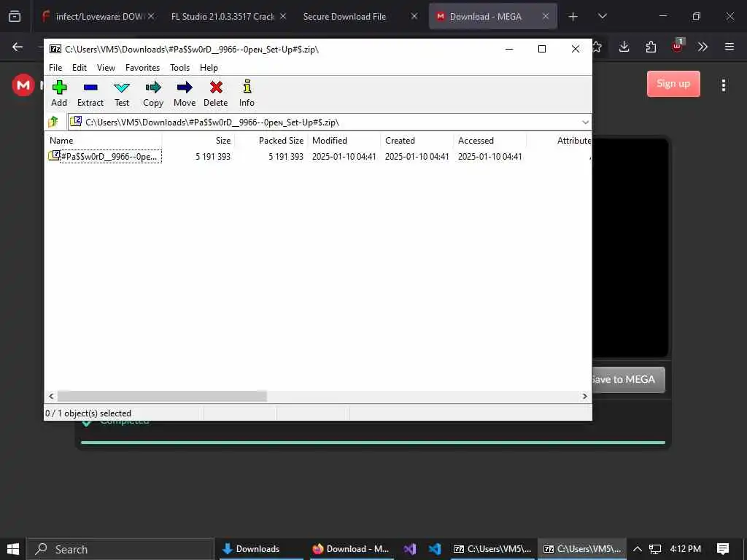Bookmark this page star icon
The height and width of the screenshot is (560, 747).
pos(597,47)
